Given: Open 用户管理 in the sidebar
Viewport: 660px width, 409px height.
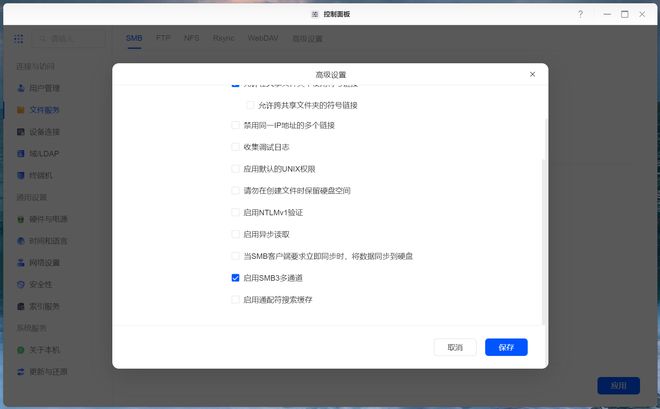Looking at the screenshot, I should coord(44,88).
